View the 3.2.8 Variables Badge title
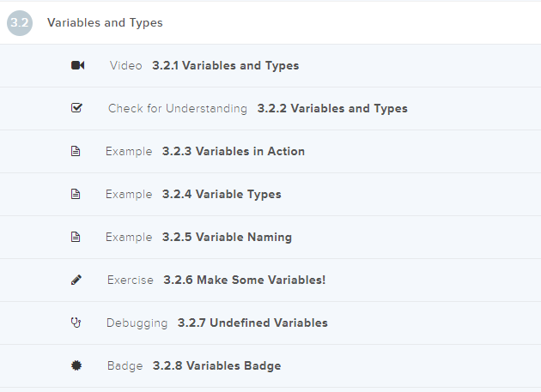The height and width of the screenshot is (392, 541). coord(216,365)
